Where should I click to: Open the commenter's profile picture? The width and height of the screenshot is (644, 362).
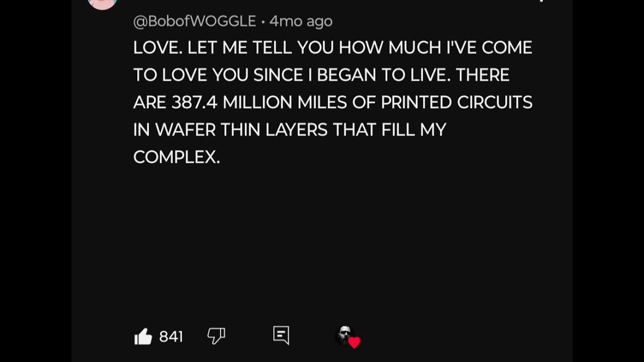[102, 3]
